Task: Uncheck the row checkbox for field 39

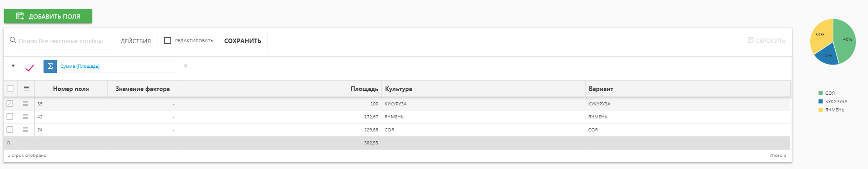Action: click(x=10, y=104)
